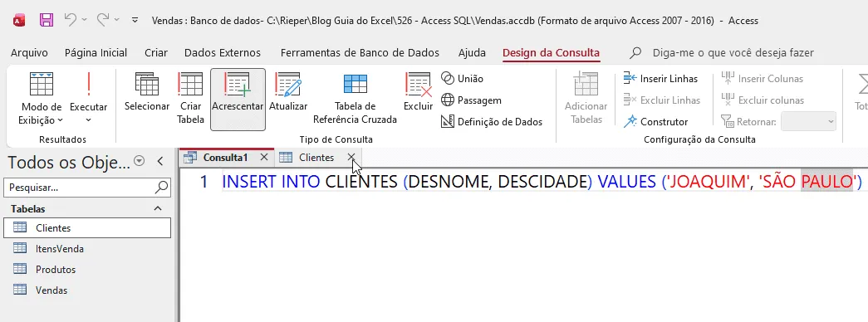Undo the last action
868x322 pixels.
71,20
